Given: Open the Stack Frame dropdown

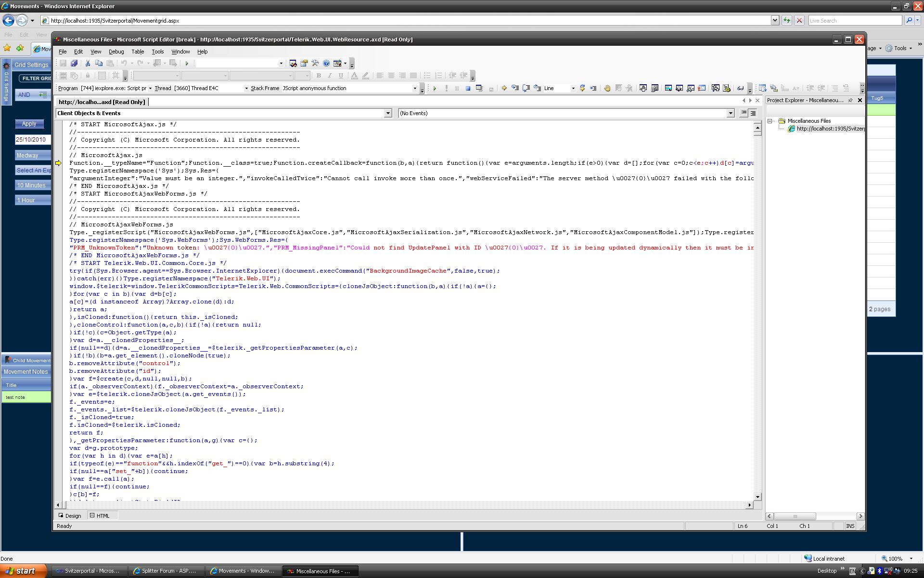Looking at the screenshot, I should [414, 89].
